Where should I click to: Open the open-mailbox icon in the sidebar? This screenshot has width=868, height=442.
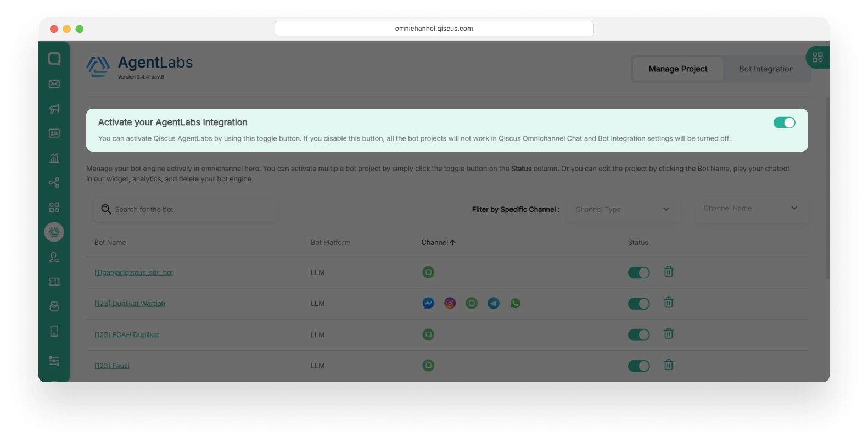point(54,306)
